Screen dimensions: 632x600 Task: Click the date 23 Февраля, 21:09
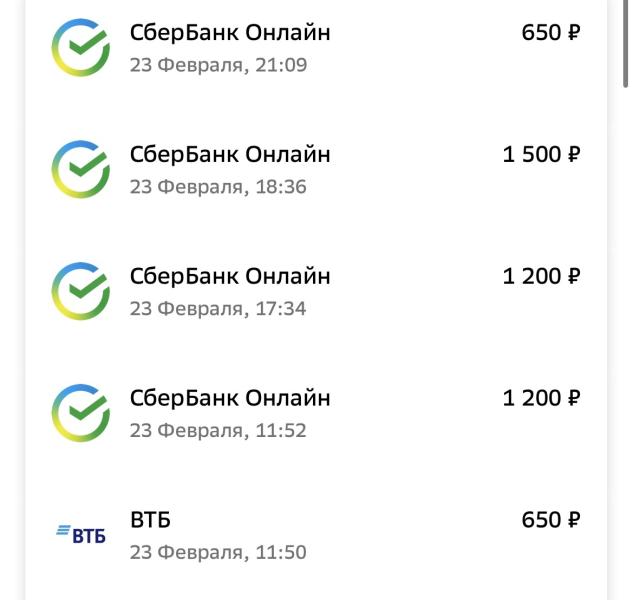[218, 65]
